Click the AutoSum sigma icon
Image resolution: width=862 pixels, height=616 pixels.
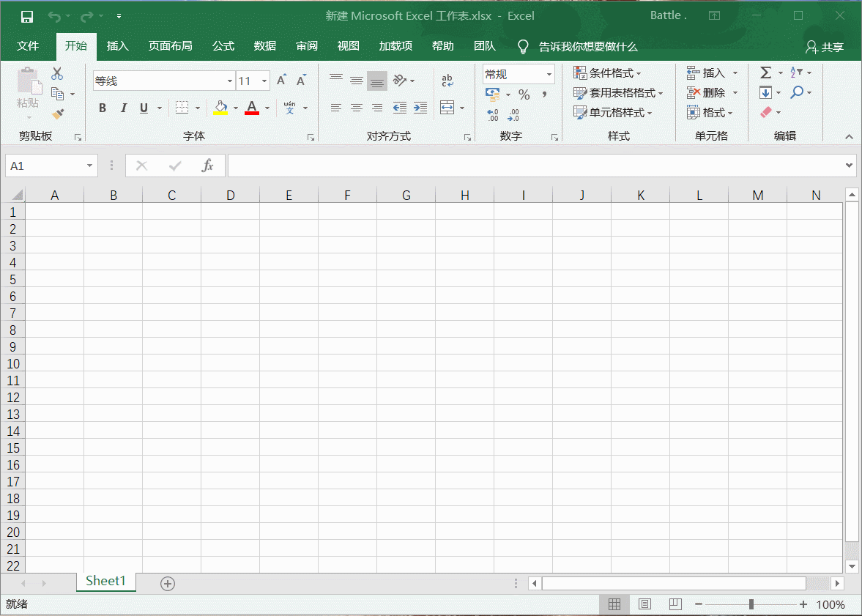(766, 73)
